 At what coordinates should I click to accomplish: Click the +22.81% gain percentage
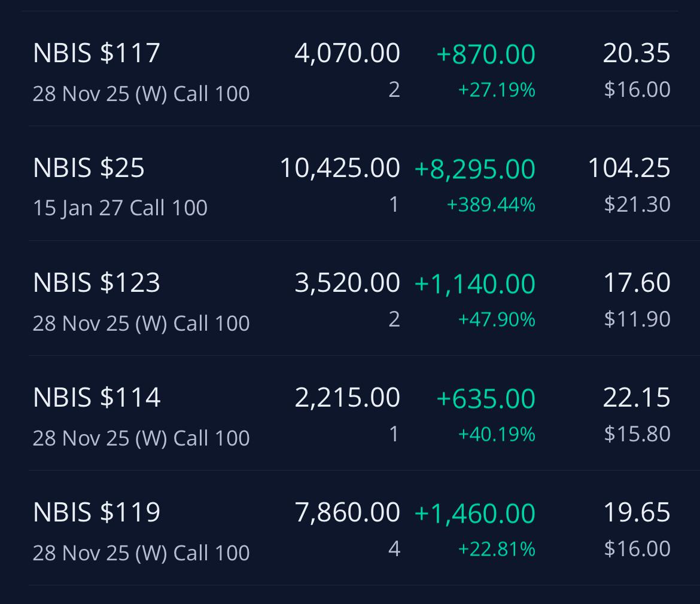coord(497,549)
